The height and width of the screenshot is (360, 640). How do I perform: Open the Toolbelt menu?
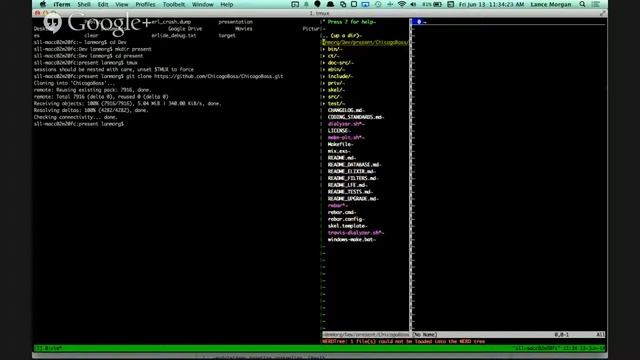pyautogui.click(x=174, y=4)
